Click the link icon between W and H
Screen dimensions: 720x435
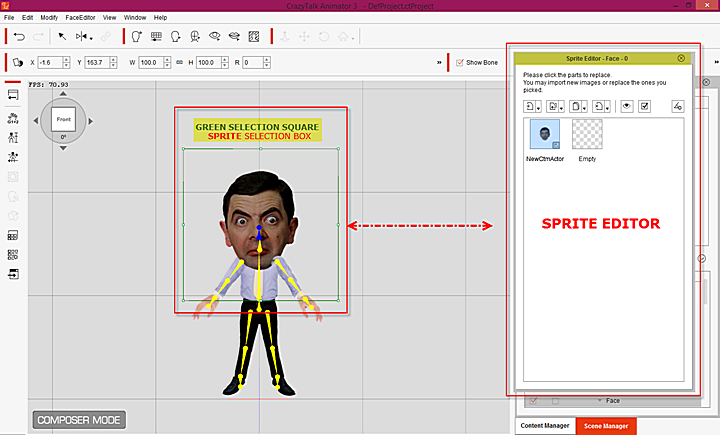point(178,63)
